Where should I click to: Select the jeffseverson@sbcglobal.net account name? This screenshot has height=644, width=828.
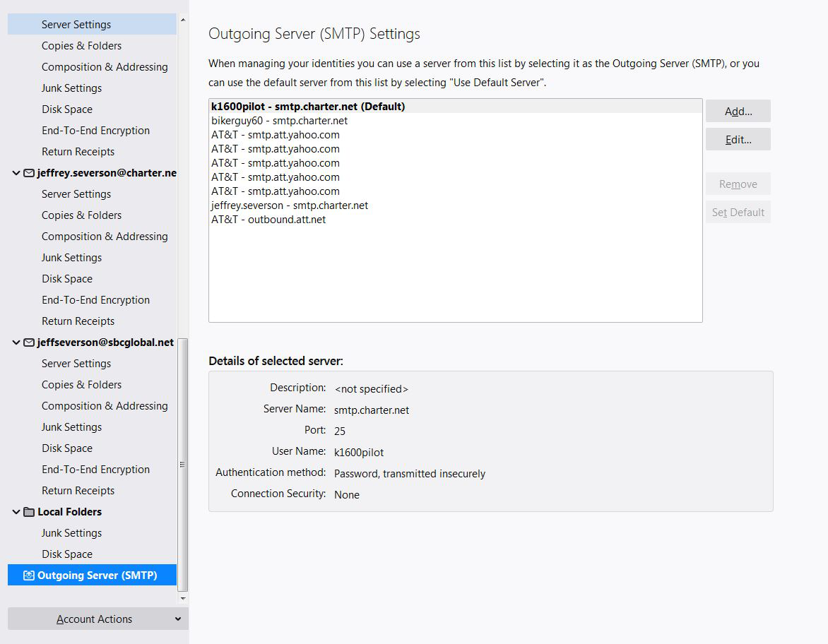coord(105,342)
